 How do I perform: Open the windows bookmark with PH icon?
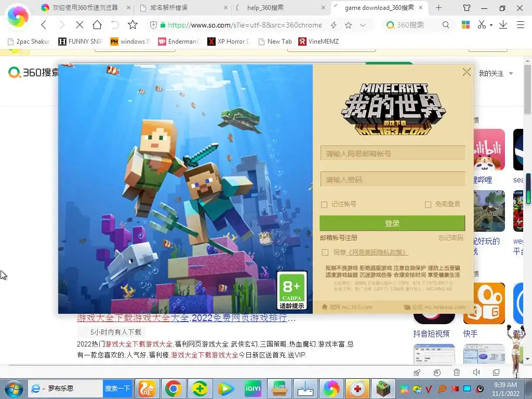click(130, 42)
